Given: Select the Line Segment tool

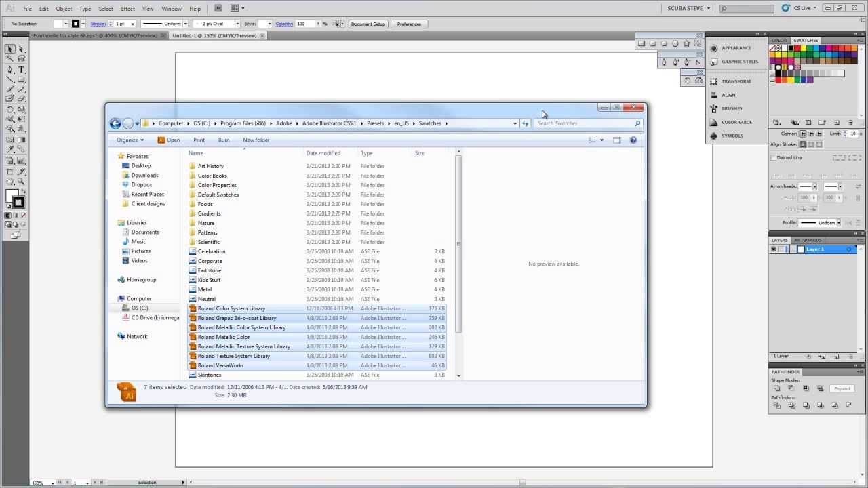Looking at the screenshot, I should [10, 79].
